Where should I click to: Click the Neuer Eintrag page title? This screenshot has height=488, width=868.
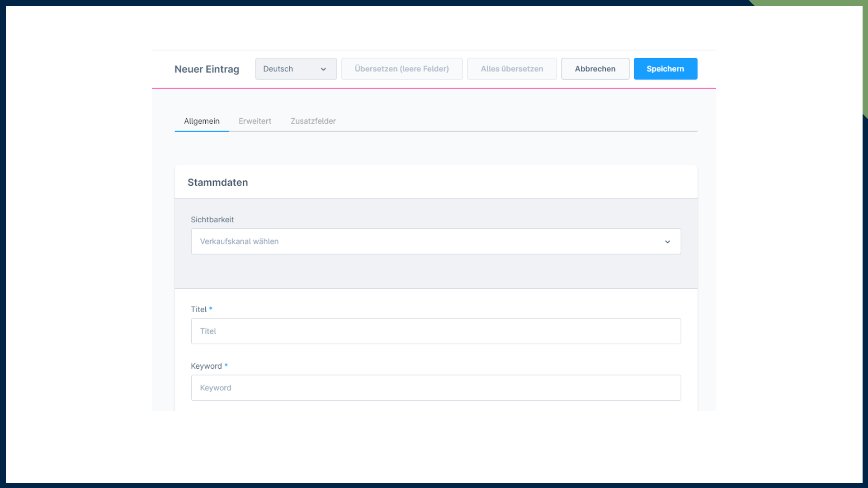click(207, 69)
